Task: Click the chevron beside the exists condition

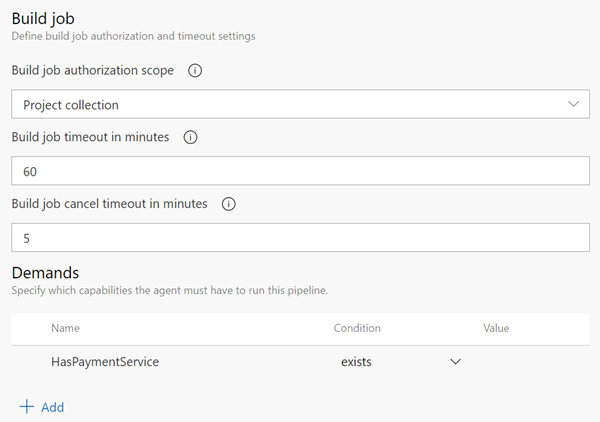Action: pos(456,362)
